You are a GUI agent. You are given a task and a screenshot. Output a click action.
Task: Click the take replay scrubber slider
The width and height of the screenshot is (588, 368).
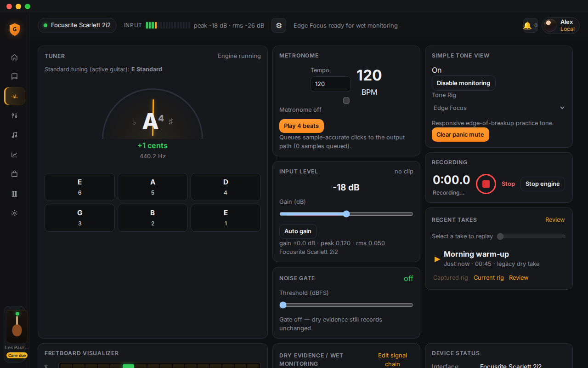[x=531, y=236]
